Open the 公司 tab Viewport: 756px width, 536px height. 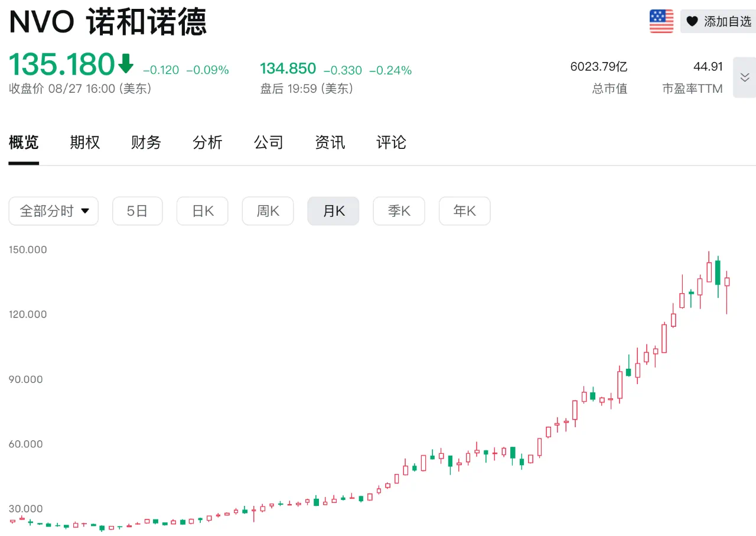(269, 142)
